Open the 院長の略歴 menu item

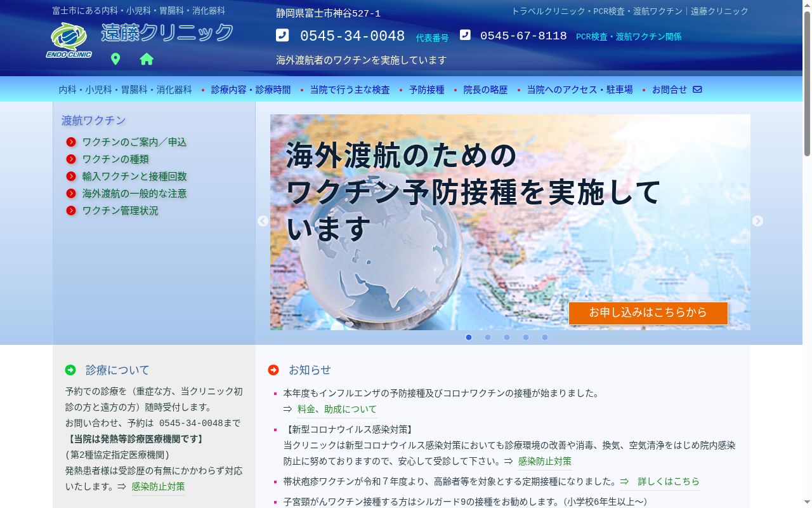click(x=485, y=90)
